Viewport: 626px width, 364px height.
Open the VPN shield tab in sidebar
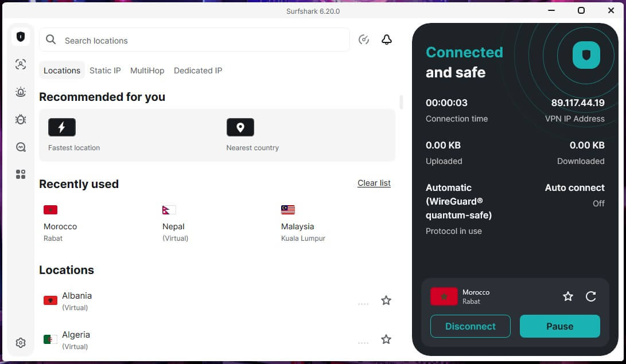[x=21, y=37]
